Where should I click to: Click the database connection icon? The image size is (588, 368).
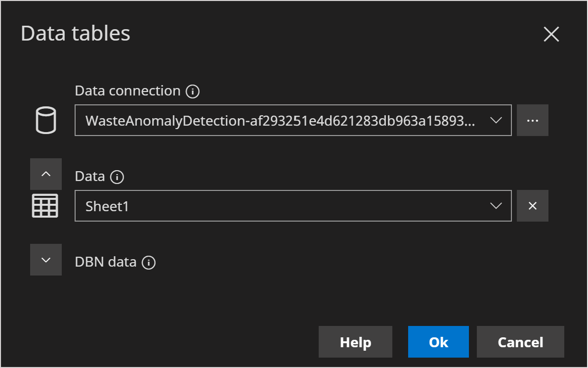pos(45,120)
